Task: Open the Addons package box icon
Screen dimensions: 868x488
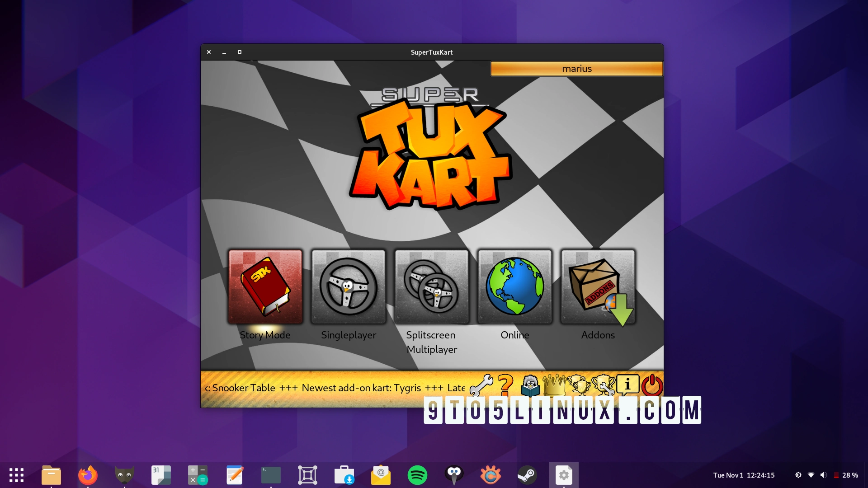Action: pyautogui.click(x=598, y=286)
